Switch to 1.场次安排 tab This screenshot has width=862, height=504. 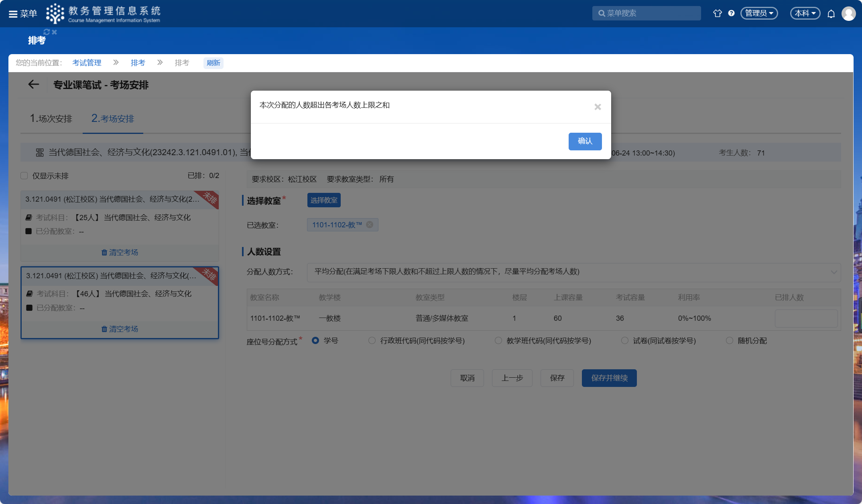(51, 119)
